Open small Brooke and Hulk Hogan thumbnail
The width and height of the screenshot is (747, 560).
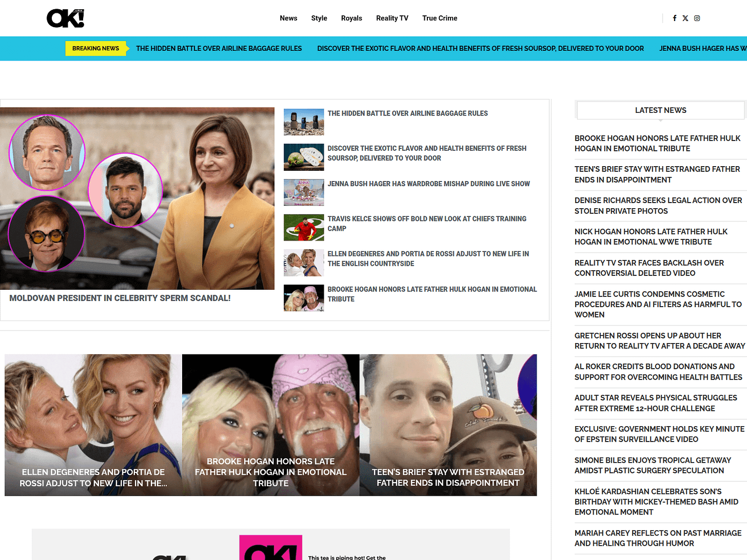(304, 298)
